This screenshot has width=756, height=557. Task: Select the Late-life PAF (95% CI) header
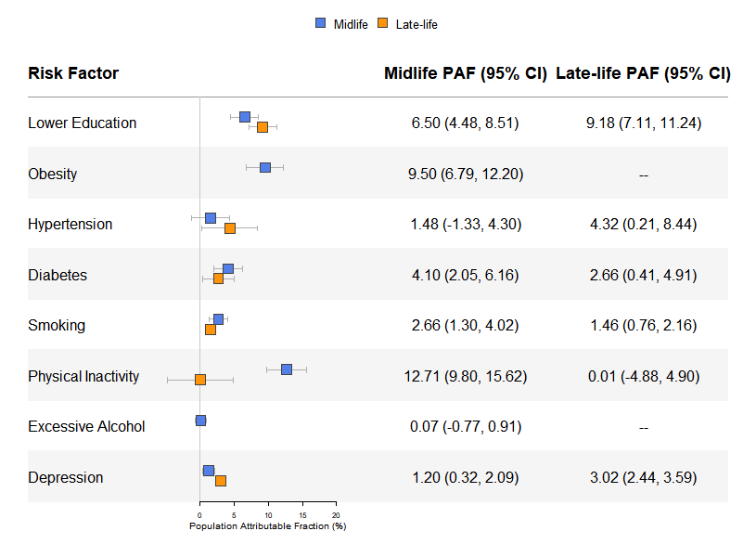643,73
